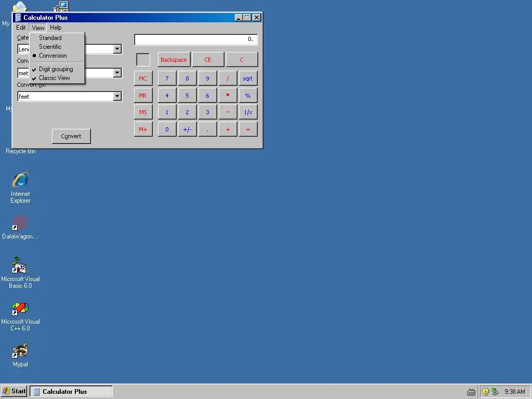
Task: Click the calculator display field
Action: coord(196,39)
